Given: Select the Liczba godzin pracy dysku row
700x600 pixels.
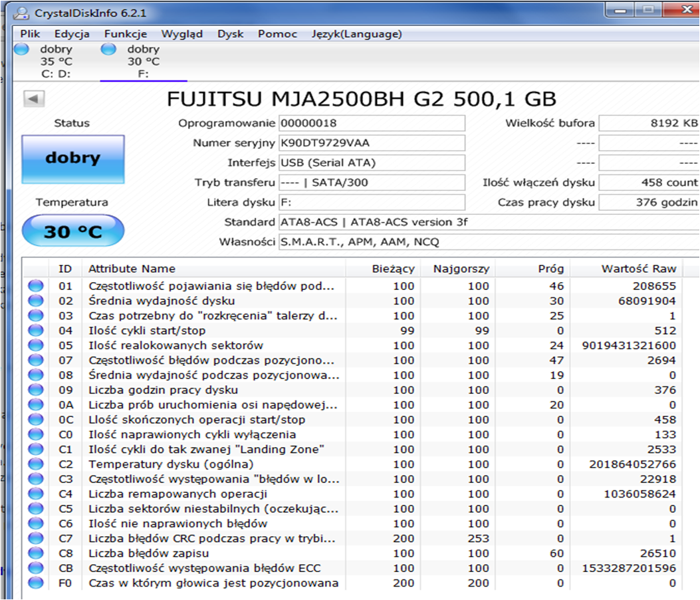Looking at the screenshot, I should coord(353,390).
